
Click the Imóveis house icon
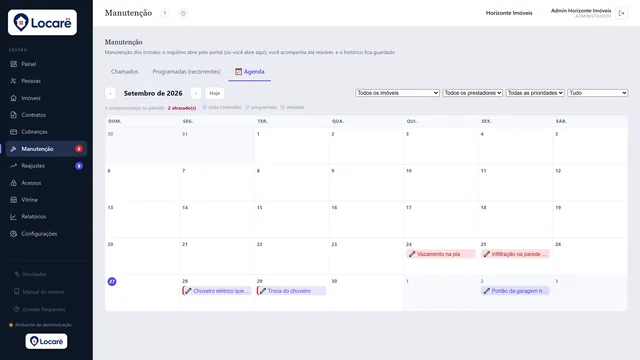13,98
